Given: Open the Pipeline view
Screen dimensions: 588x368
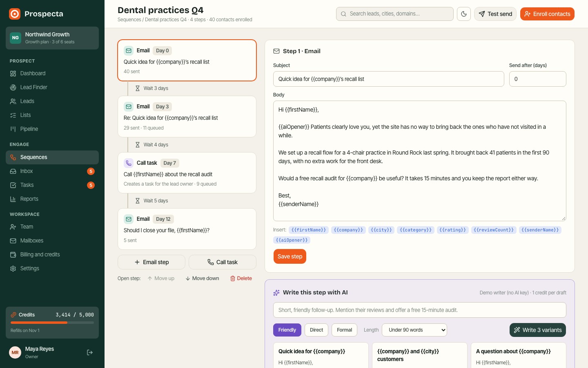Looking at the screenshot, I should pyautogui.click(x=52, y=129).
